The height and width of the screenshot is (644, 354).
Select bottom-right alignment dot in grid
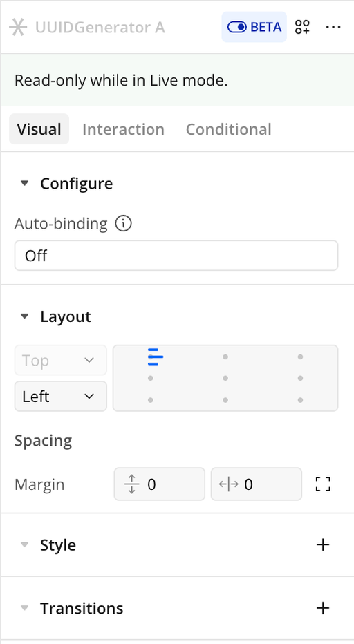301,400
